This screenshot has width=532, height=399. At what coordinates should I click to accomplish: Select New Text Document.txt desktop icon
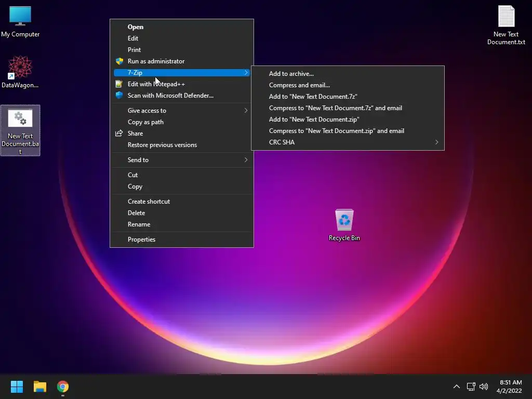click(x=506, y=25)
